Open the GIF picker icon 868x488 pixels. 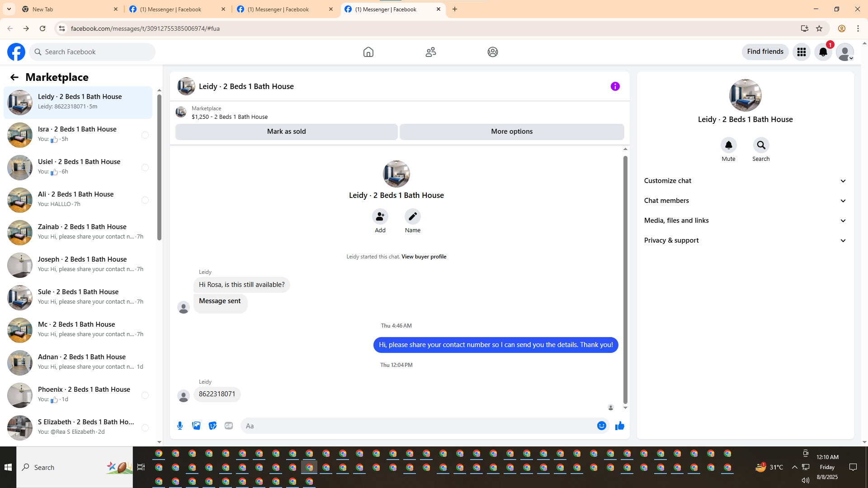(229, 426)
